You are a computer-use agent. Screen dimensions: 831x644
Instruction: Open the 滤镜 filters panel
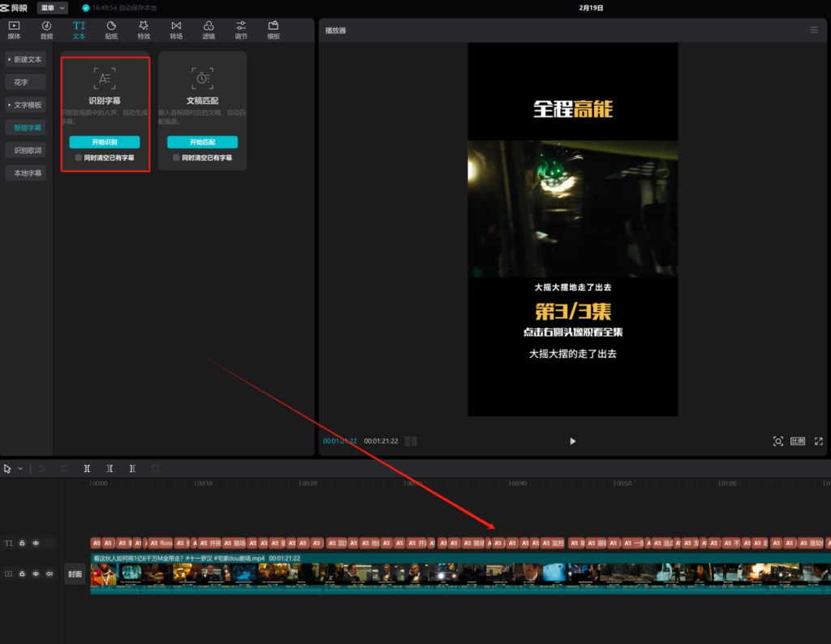(x=209, y=30)
